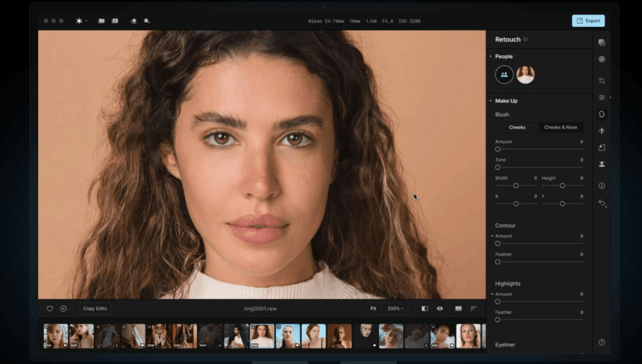This screenshot has width=642, height=364.
Task: Click the add-page plus icon in sidebar
Action: tap(601, 147)
